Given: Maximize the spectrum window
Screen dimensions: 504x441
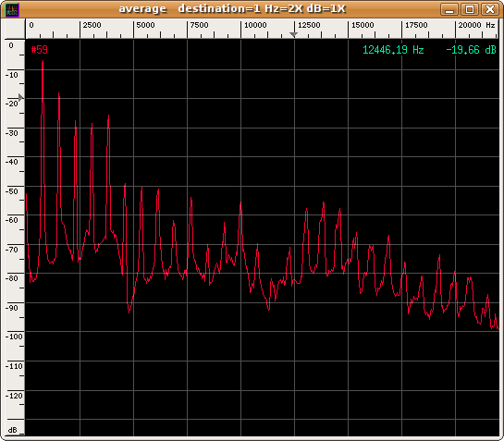Looking at the screenshot, I should [470, 9].
